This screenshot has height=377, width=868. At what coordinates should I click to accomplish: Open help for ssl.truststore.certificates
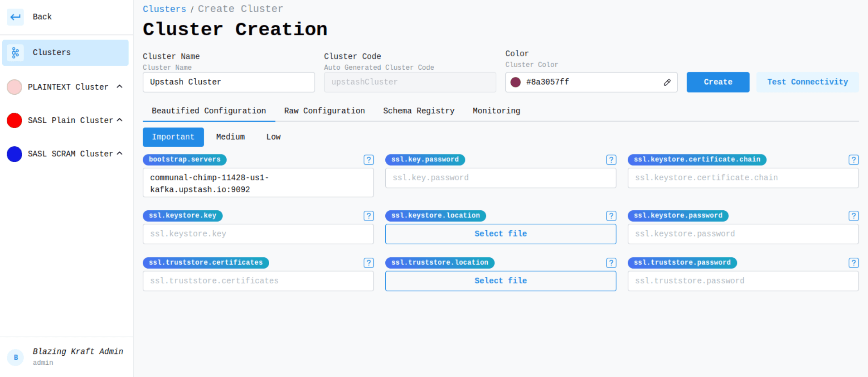coord(369,263)
